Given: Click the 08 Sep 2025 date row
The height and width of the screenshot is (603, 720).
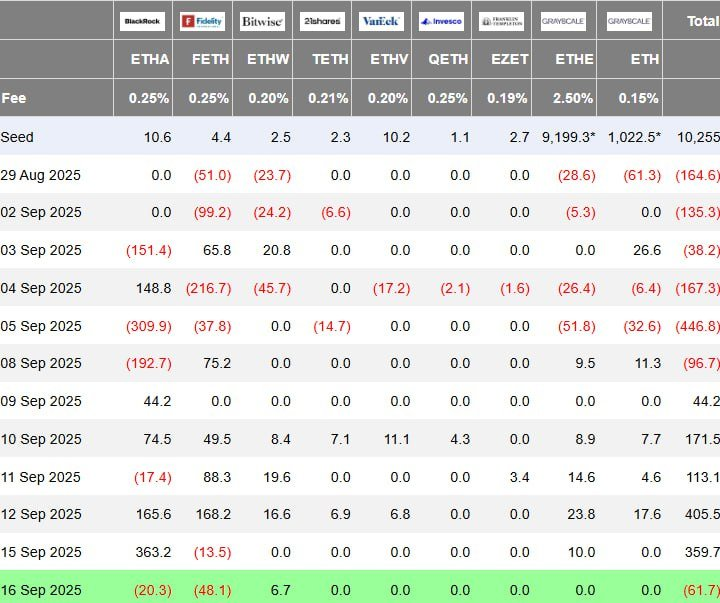Looking at the screenshot, I should (41, 363).
